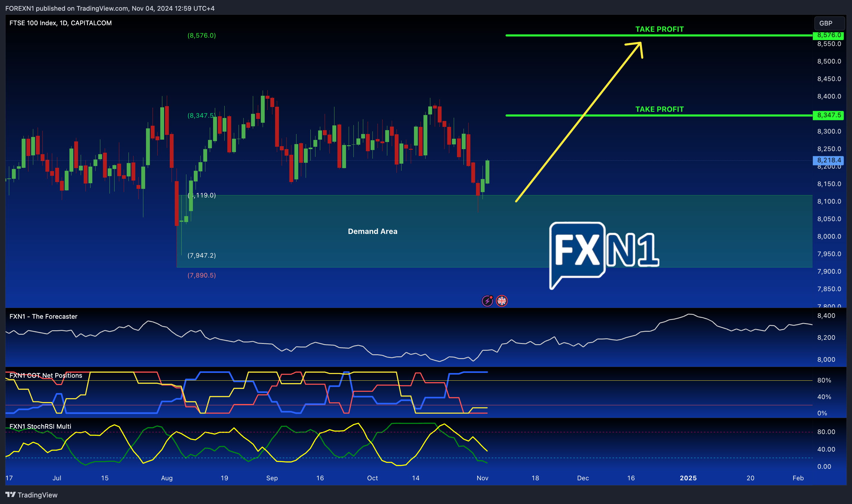Click the lower TAKE PROFIT label

point(659,109)
